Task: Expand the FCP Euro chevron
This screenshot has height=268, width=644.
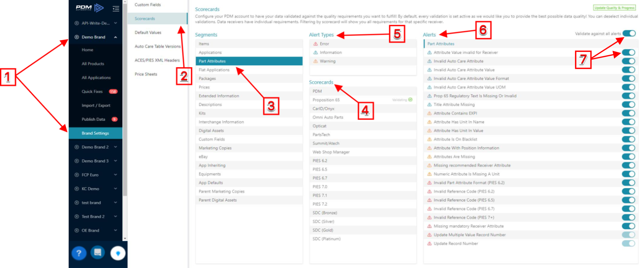Action: (115, 175)
